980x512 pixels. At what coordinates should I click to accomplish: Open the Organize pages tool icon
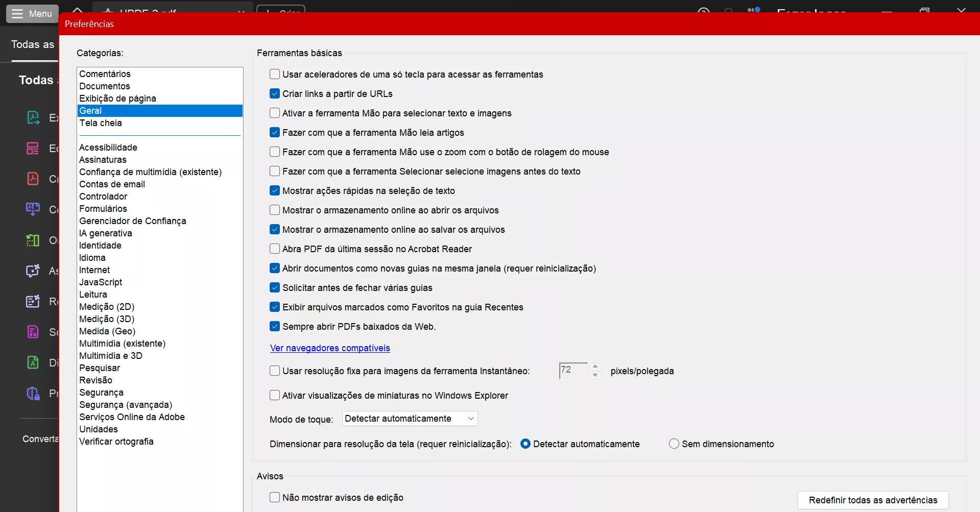[x=33, y=240]
